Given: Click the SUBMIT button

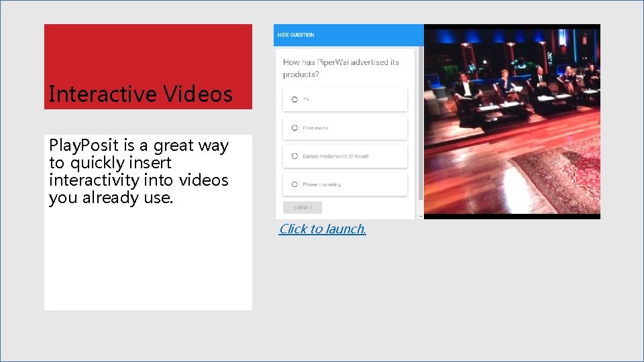Looking at the screenshot, I should click(303, 208).
